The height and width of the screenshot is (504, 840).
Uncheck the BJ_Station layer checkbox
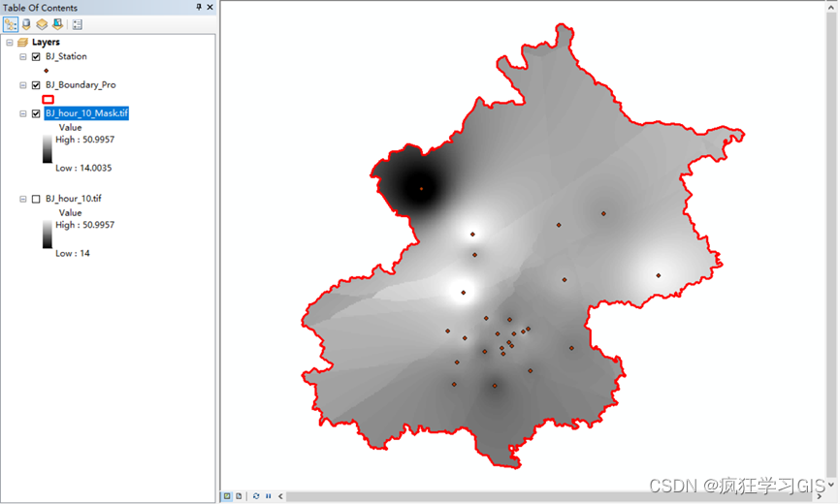[x=36, y=57]
